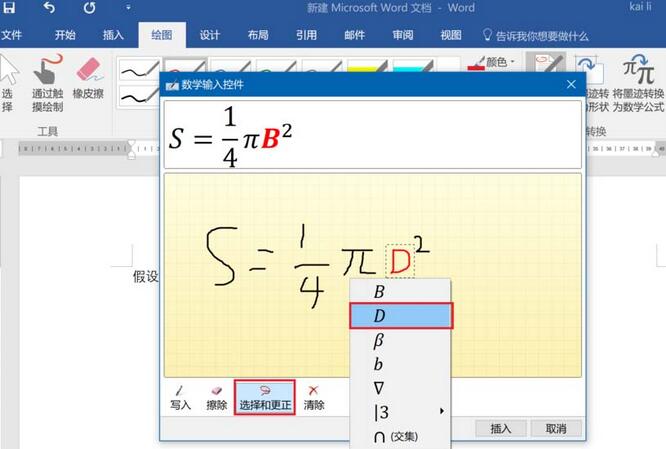This screenshot has height=449, width=666.
Task: Switch to 写入 write mode
Action: coord(180,398)
